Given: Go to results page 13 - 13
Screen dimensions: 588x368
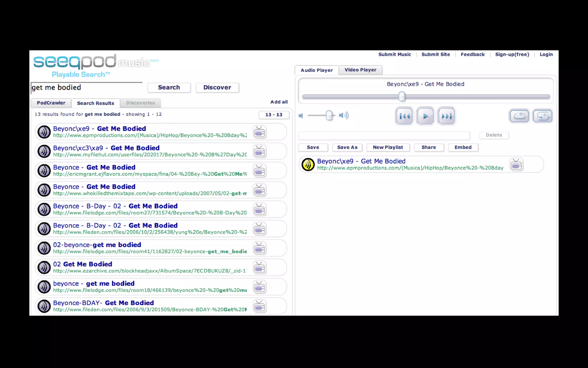Looking at the screenshot, I should pos(274,115).
